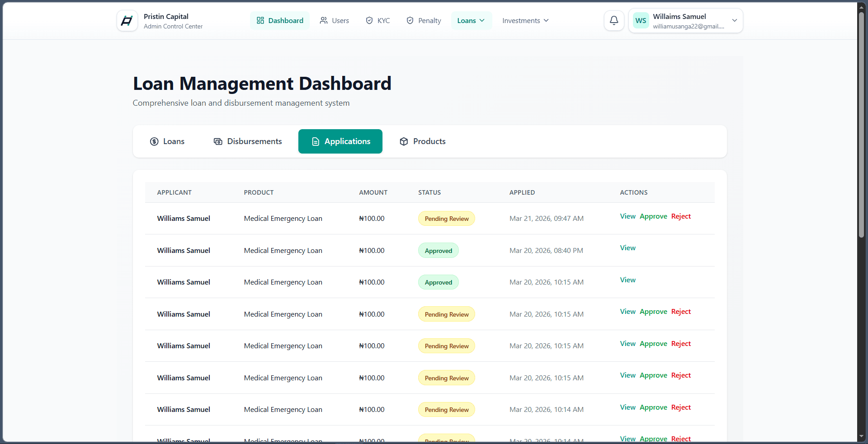This screenshot has width=868, height=444.
Task: Click the dollar coin icon on the Loans tab
Action: pyautogui.click(x=154, y=141)
